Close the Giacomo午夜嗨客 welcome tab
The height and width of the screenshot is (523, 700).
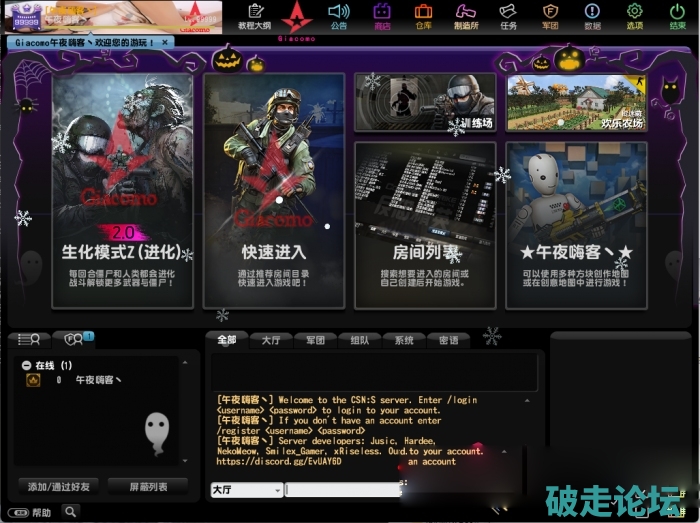(x=165, y=43)
